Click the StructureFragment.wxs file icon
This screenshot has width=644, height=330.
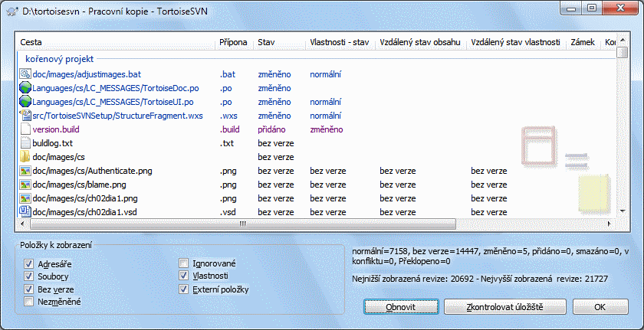pos(25,116)
